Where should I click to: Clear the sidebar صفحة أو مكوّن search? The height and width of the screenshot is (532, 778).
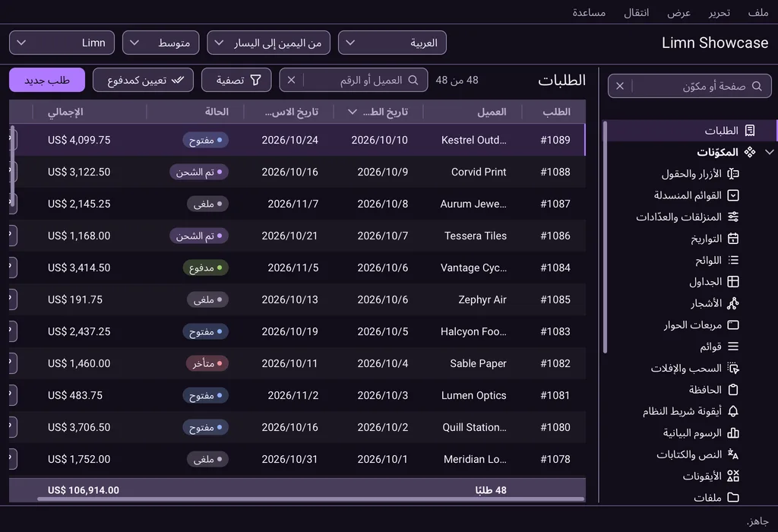pyautogui.click(x=620, y=87)
